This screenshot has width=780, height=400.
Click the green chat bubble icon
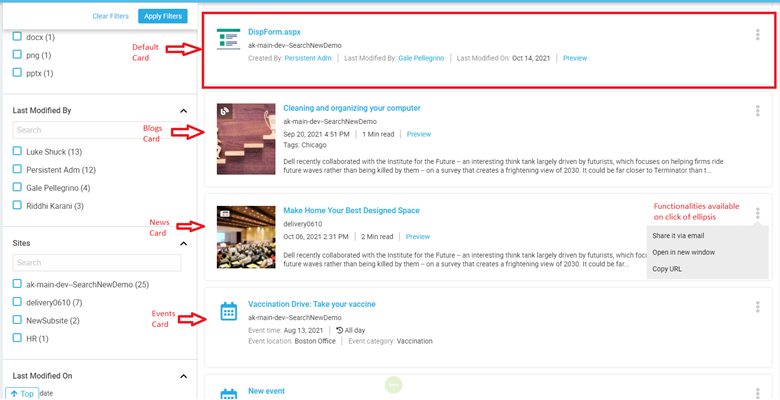point(394,384)
